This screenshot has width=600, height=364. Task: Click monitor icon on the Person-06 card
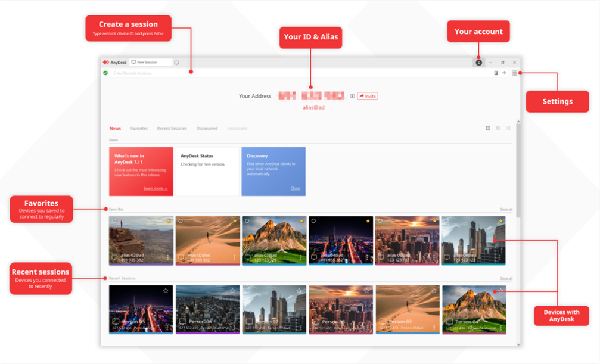click(x=182, y=322)
